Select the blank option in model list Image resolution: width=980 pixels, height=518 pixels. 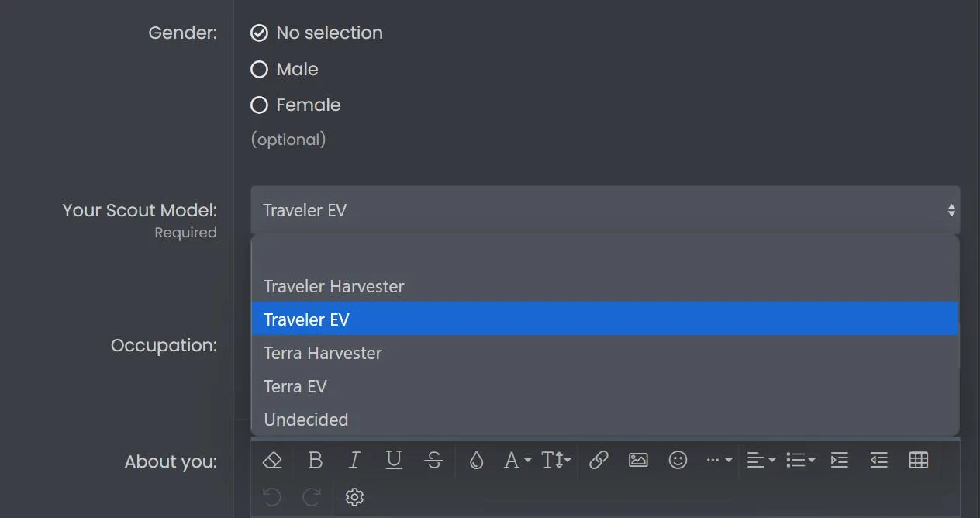pos(605,254)
